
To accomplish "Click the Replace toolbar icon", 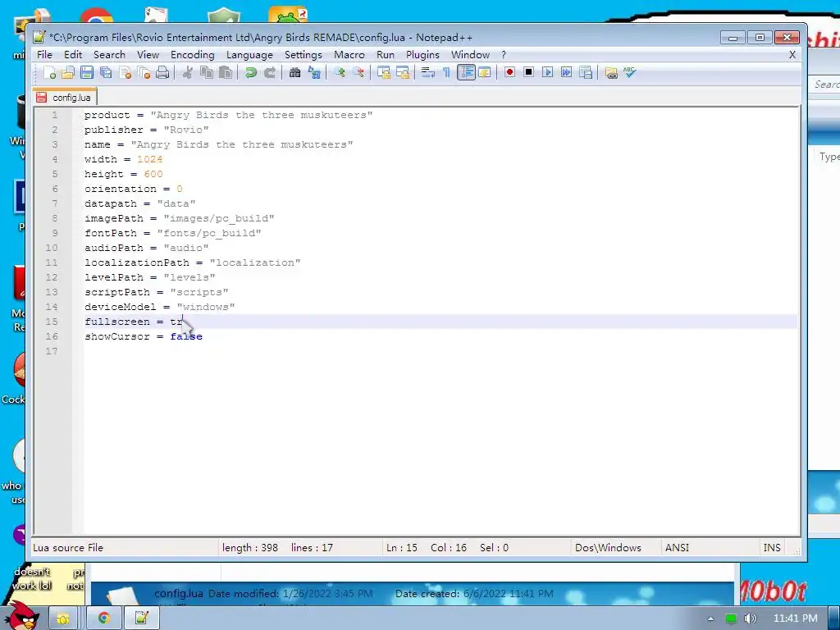I will [314, 72].
